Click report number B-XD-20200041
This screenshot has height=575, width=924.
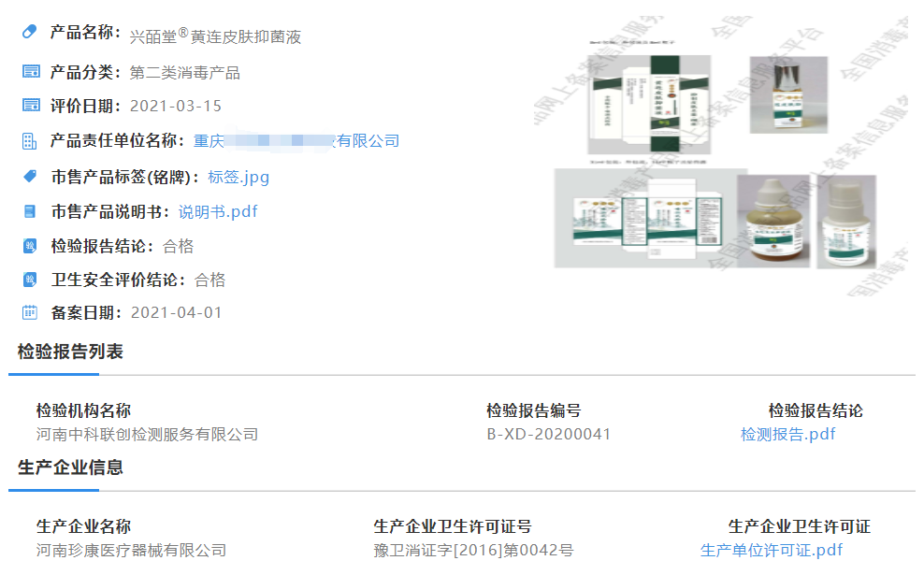click(x=549, y=434)
